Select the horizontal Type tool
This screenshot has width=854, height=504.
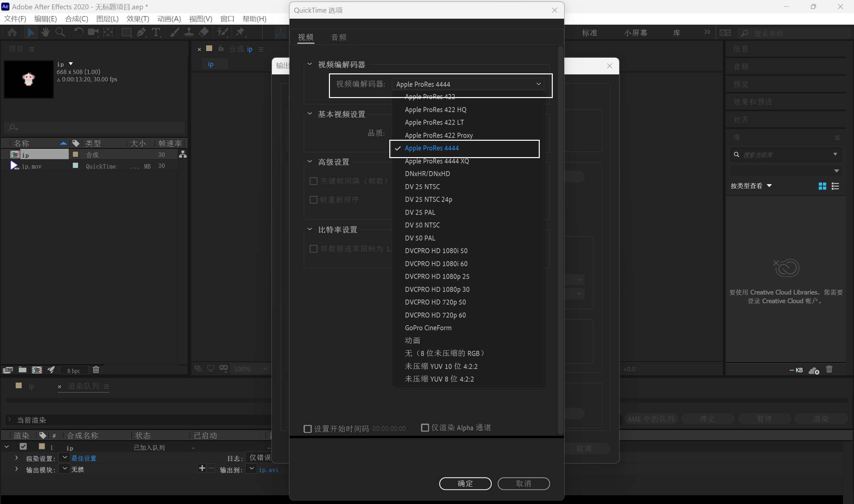[x=156, y=32]
